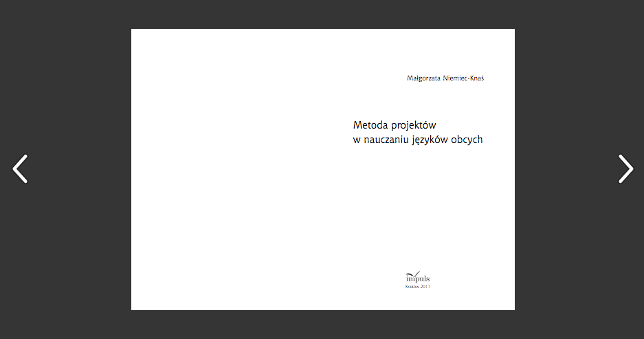Click the first name "Małgorzata"
The width and height of the screenshot is (644, 339).
coord(424,78)
